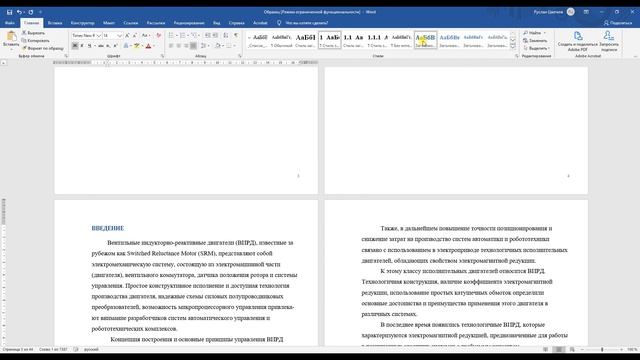The height and width of the screenshot is (360, 640).
Task: Switch to Ссылки tab
Action: [131, 23]
